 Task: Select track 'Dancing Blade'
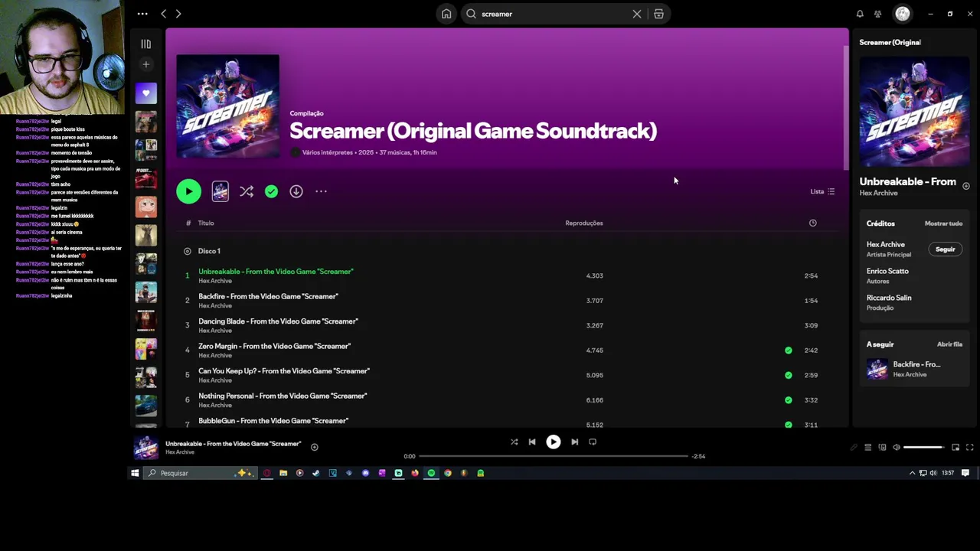278,321
